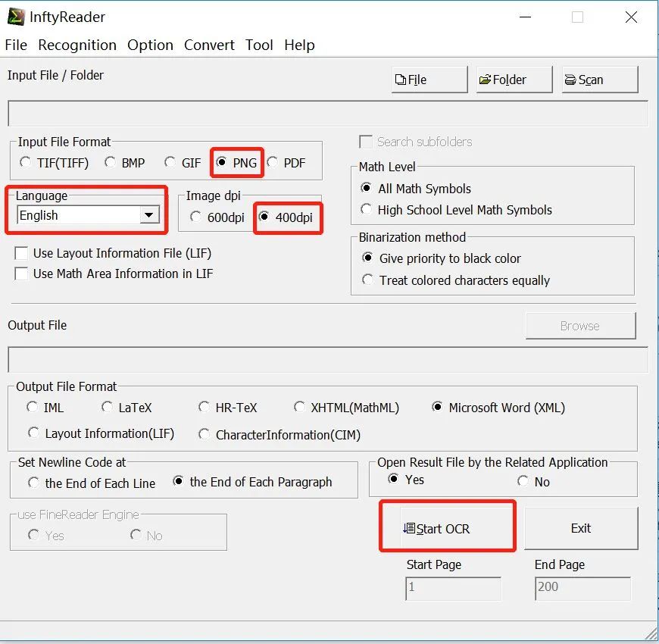
Task: Click the Folder input button
Action: [514, 80]
